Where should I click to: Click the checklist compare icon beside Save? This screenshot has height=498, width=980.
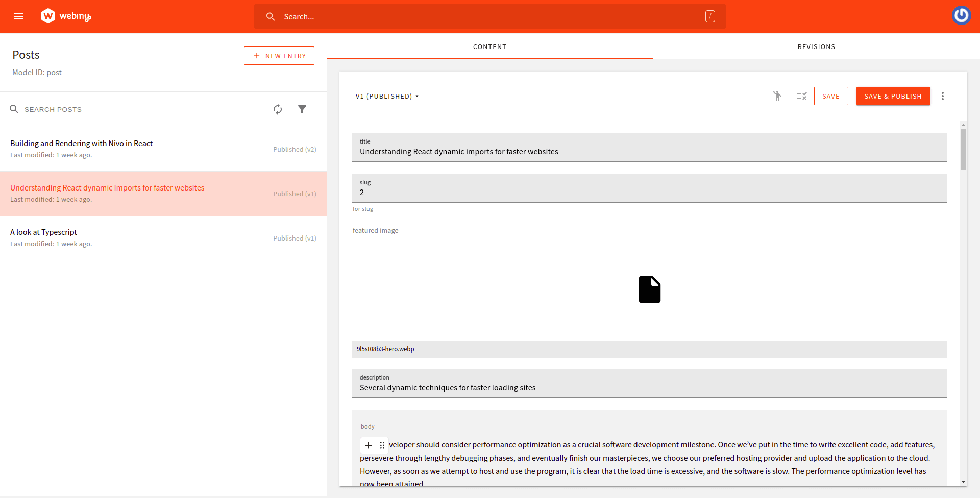(x=801, y=96)
